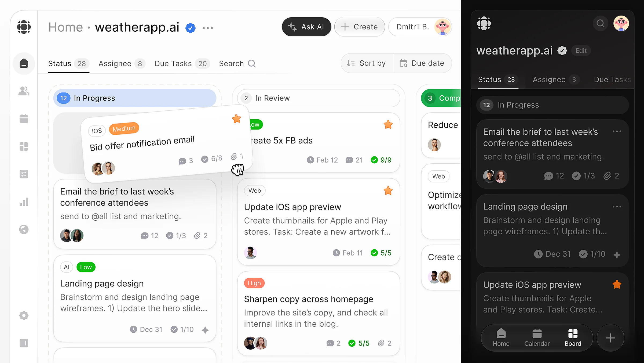Screen dimensions: 644x363
Task: Open the board grid sidebar icon
Action: pyautogui.click(x=24, y=146)
